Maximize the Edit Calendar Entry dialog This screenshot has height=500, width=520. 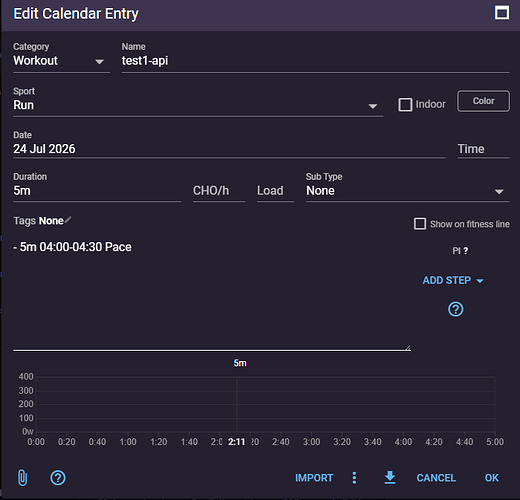point(502,13)
